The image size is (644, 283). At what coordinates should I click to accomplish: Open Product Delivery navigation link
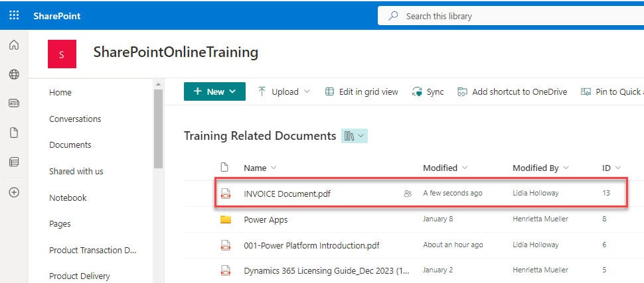coord(79,276)
